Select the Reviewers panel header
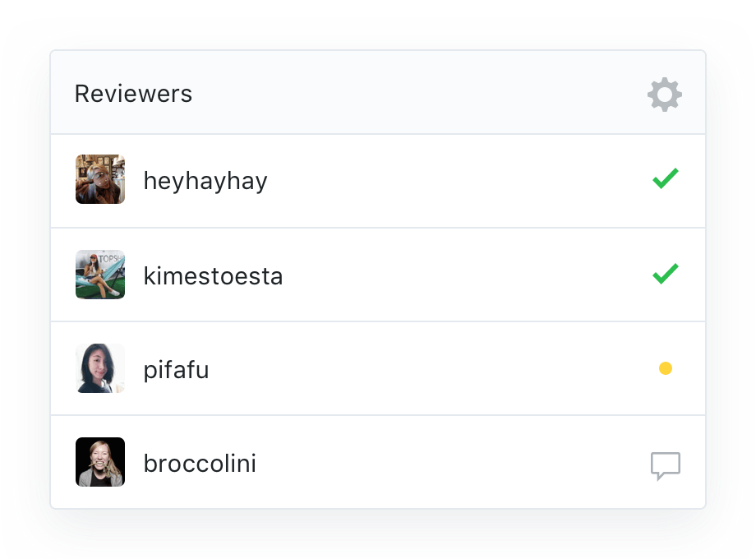The height and width of the screenshot is (559, 756). [133, 94]
